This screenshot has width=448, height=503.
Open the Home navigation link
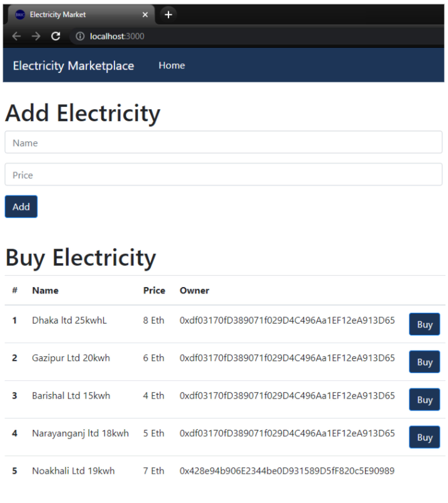tap(172, 66)
